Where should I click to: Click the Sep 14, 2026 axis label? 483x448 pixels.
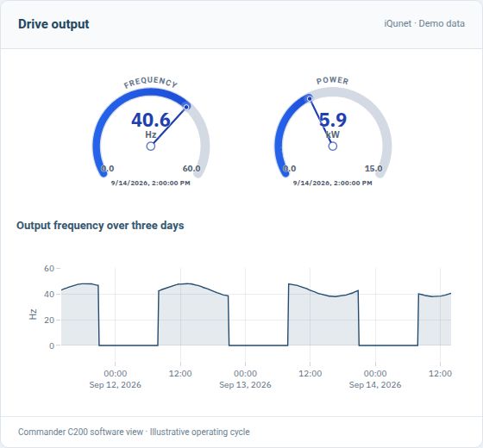click(x=375, y=385)
